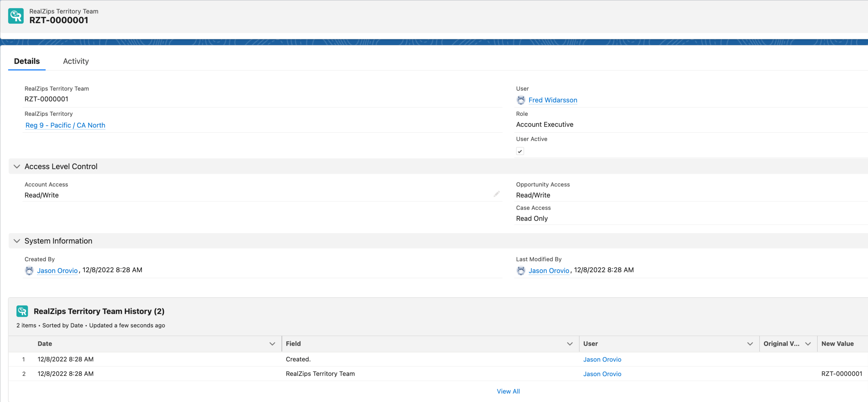Click the Last Modified By avatar icon
The height and width of the screenshot is (402, 868).
(521, 270)
